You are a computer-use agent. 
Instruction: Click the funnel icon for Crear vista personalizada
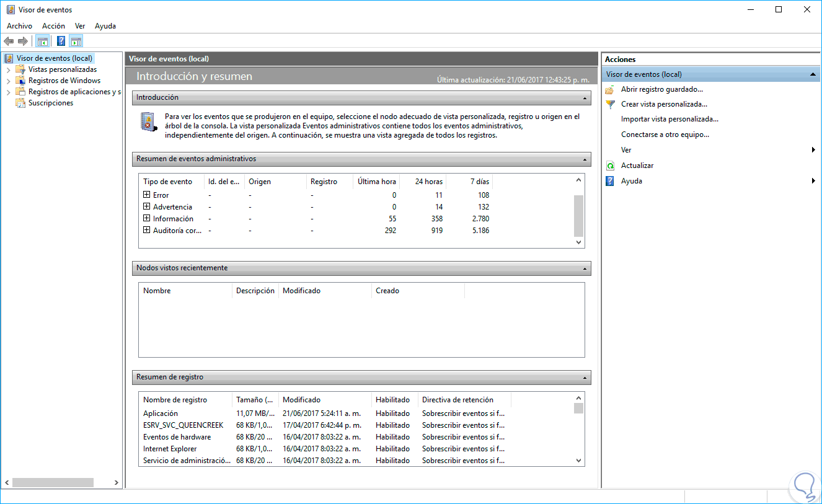click(610, 105)
